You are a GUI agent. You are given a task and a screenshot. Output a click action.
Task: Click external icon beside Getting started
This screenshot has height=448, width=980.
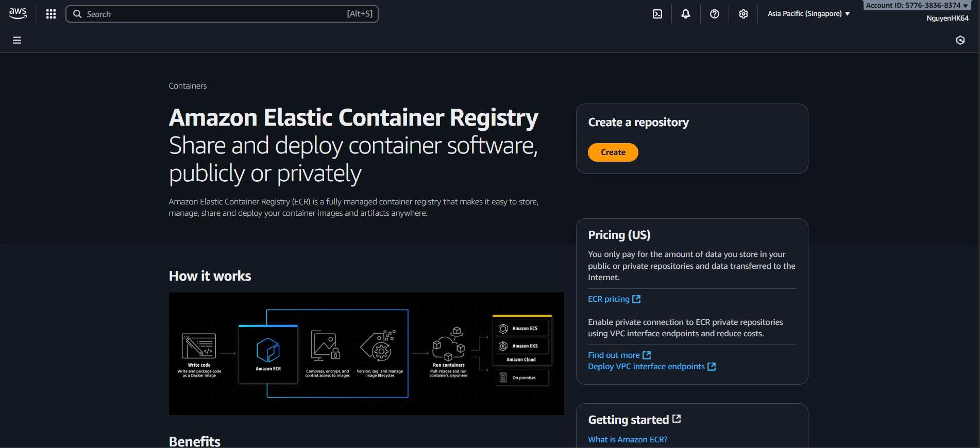[x=677, y=419]
